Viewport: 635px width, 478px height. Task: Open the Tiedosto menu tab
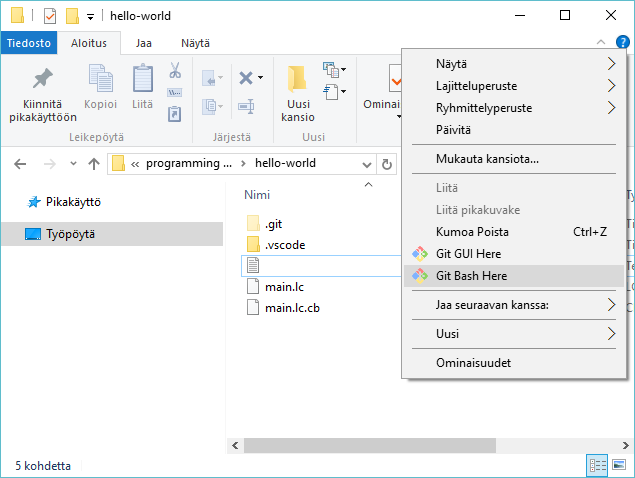click(29, 43)
